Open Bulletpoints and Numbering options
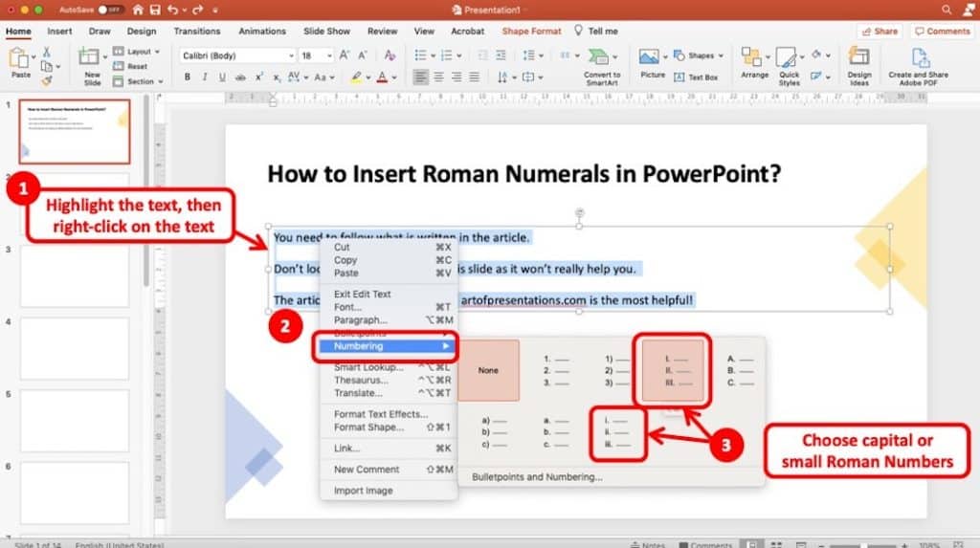The image size is (980, 548). pos(537,477)
